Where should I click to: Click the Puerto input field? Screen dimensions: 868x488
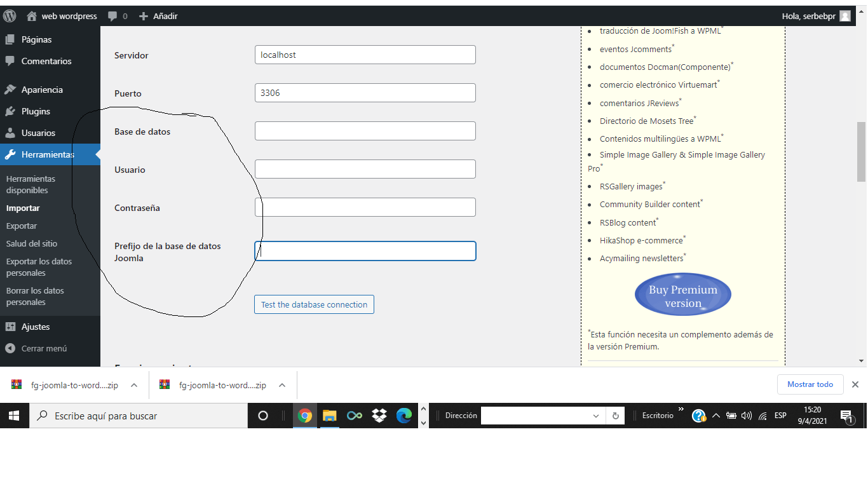[365, 93]
